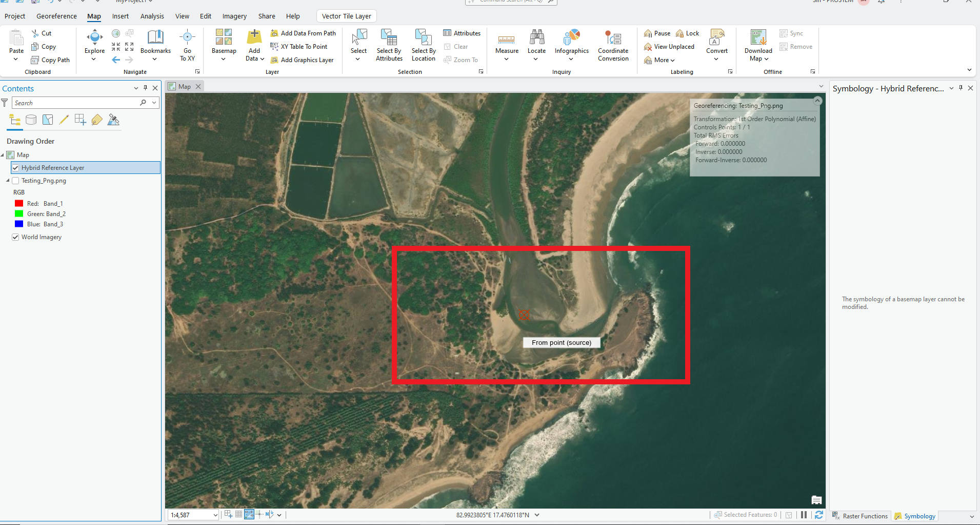Open the Basemap gallery
980x525 pixels.
tap(224, 45)
